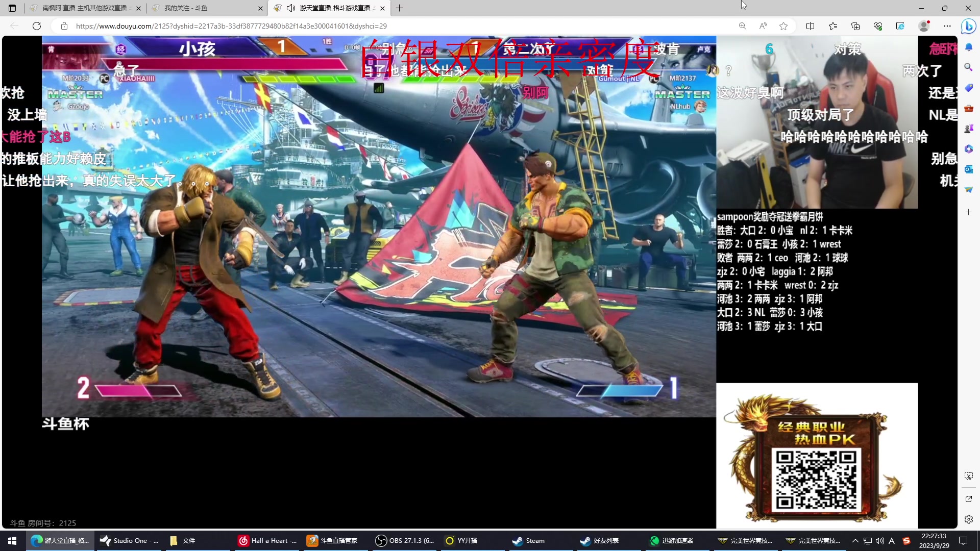Open YY开播 from the taskbar
The image size is (980, 551).
pos(474,541)
